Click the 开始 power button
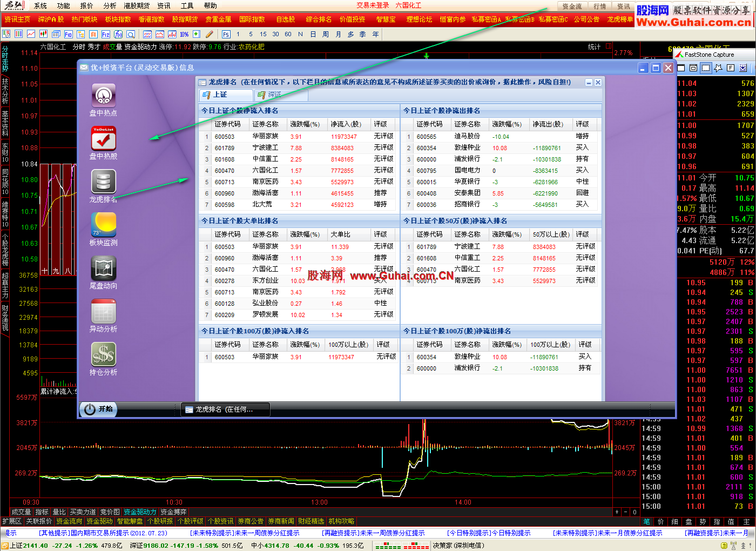 point(98,409)
